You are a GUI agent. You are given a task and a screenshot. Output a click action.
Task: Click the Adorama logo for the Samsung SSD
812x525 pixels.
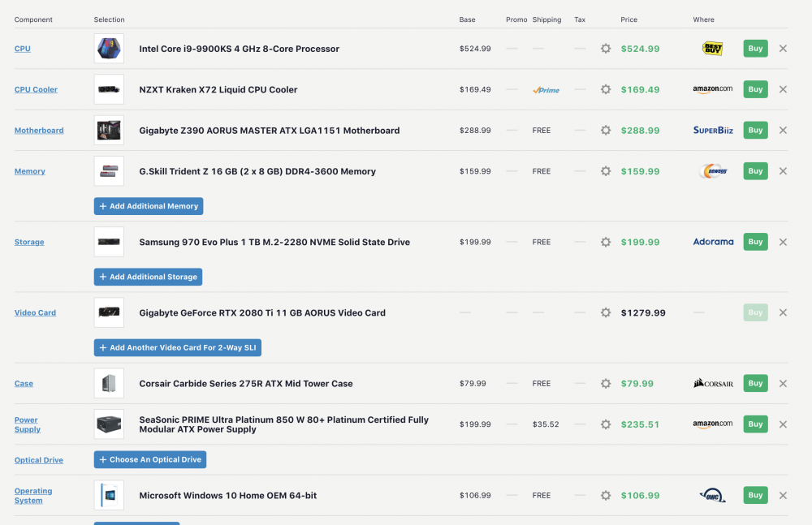pos(712,242)
